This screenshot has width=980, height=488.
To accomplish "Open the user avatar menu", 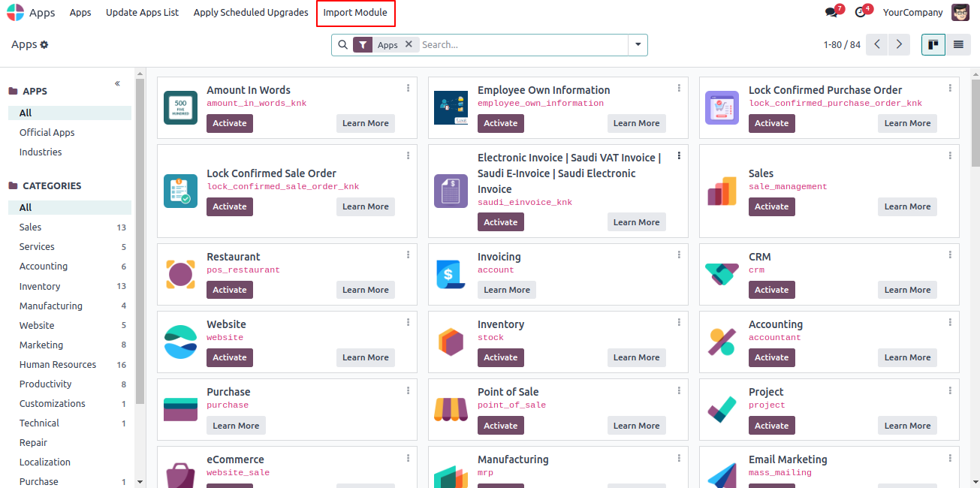I will pyautogui.click(x=960, y=12).
